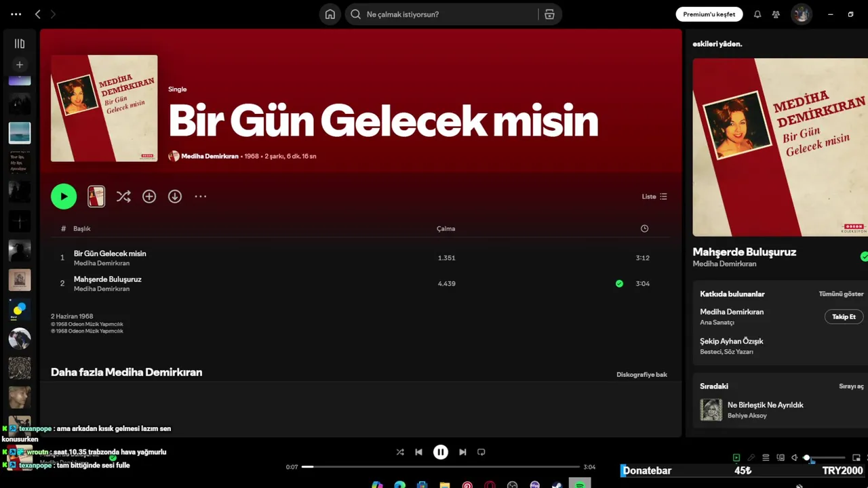
Task: Open Spotify icon in taskbar
Action: [580, 485]
